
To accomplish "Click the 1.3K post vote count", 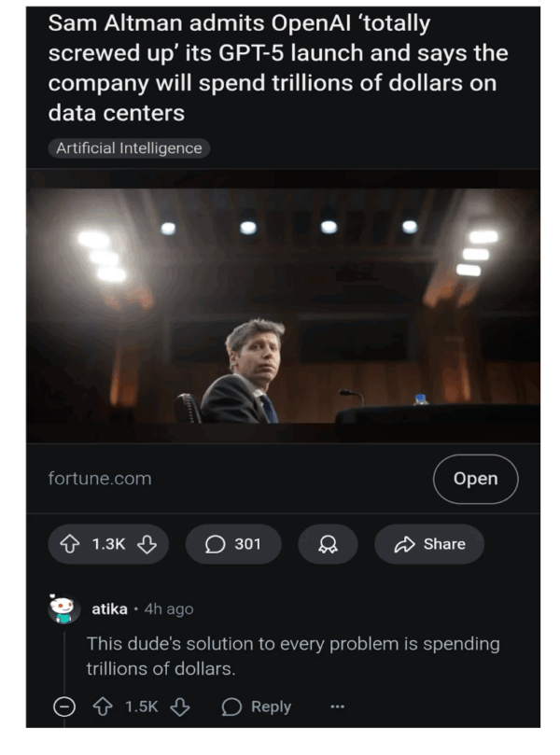I will (x=109, y=544).
